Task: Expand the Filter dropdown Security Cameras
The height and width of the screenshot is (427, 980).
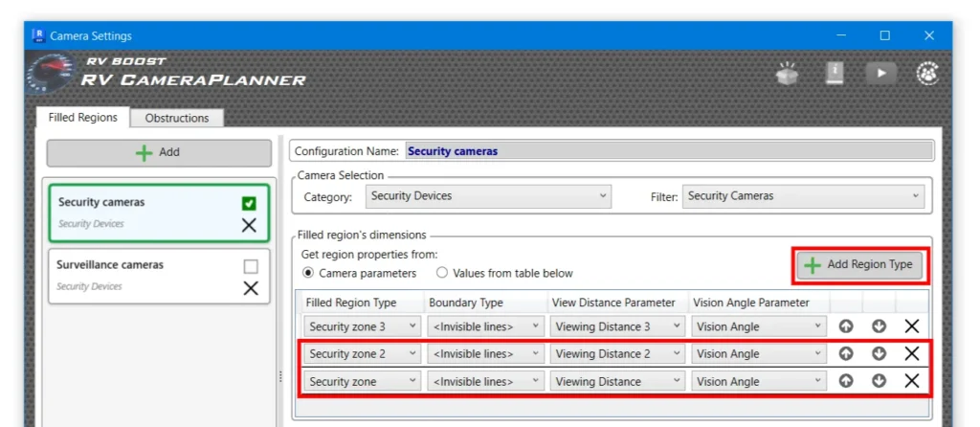Action: 804,196
